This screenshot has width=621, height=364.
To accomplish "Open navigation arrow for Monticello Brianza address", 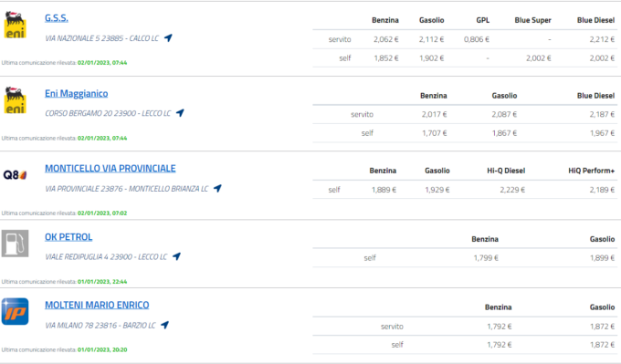I will click(x=217, y=188).
